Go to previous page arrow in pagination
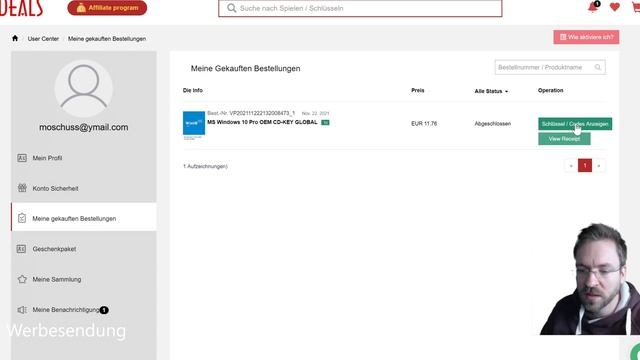 point(571,166)
